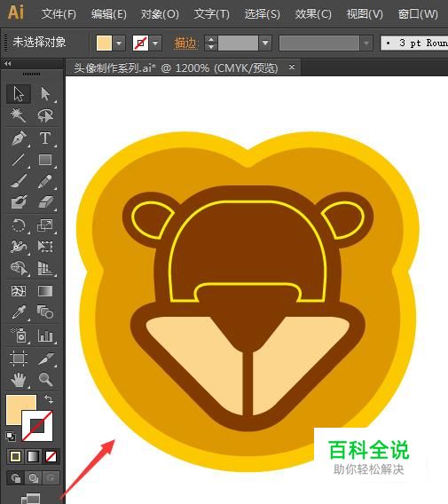Viewport: 448px width, 504px height.
Task: Open the 对象(O) menu
Action: 160,14
